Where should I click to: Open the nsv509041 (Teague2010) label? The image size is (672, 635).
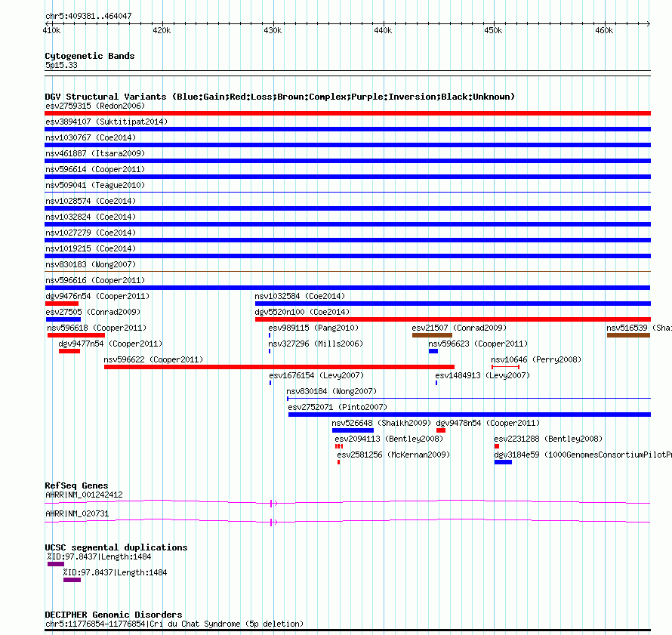click(95, 185)
